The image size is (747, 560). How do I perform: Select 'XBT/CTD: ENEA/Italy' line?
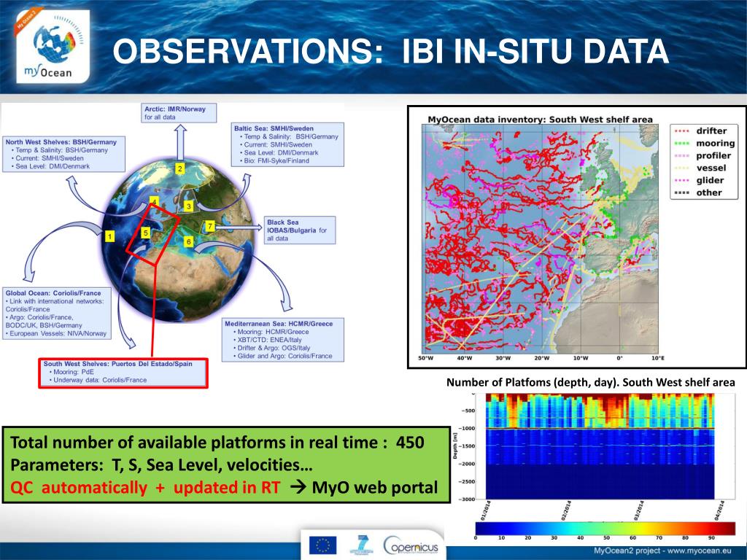(267, 340)
